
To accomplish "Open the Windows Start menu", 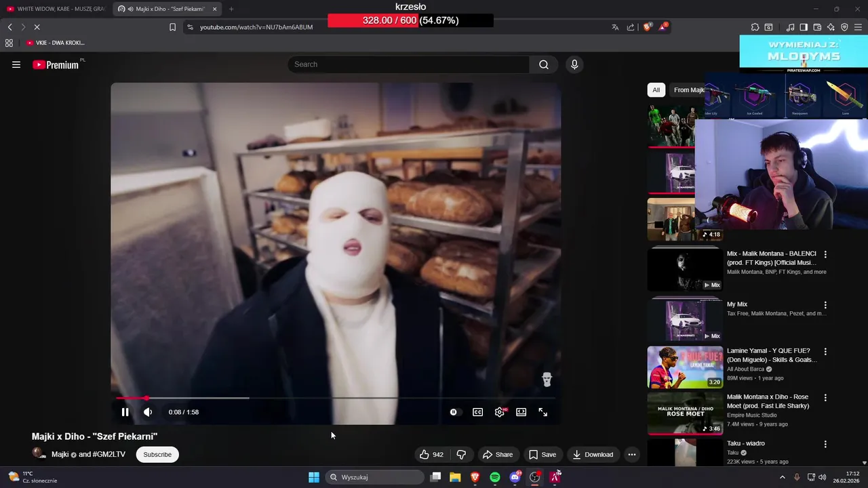I will pyautogui.click(x=314, y=477).
